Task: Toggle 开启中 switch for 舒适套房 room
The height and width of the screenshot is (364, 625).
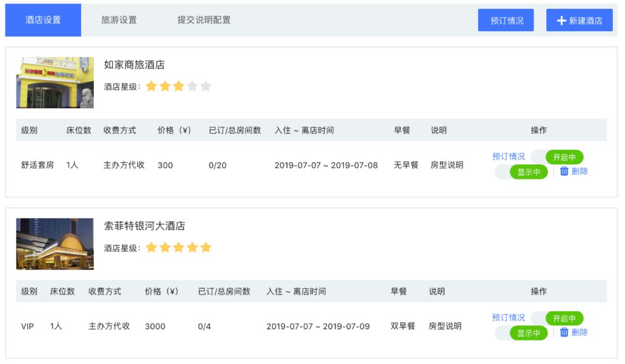Action: pos(557,157)
